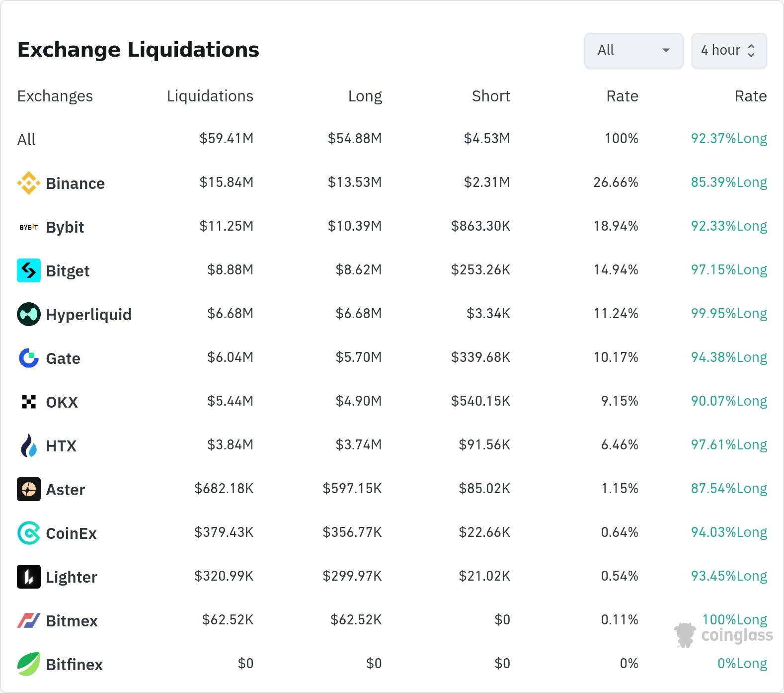
Task: Click the Bitget logo icon
Action: tap(29, 270)
